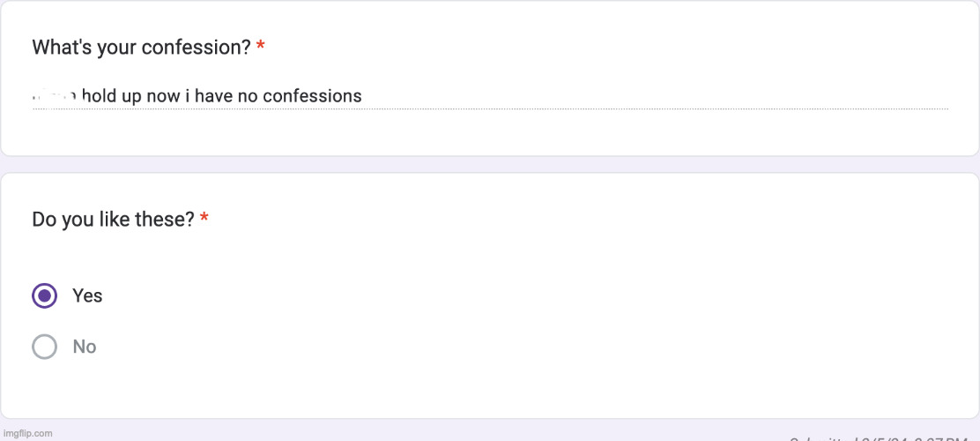Select the "No" radio button
Viewport: 980px width, 441px height.
(x=44, y=347)
